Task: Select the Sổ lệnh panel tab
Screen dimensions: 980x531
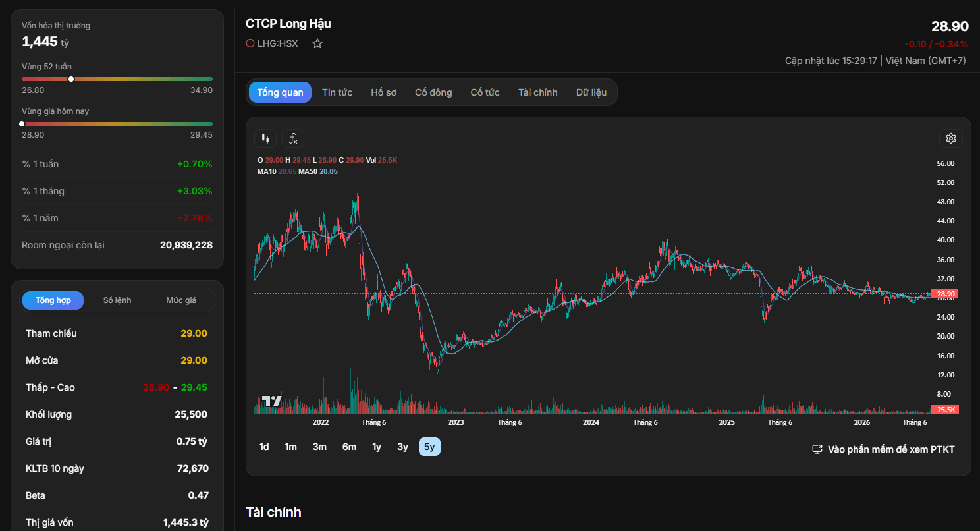Action: tap(117, 300)
